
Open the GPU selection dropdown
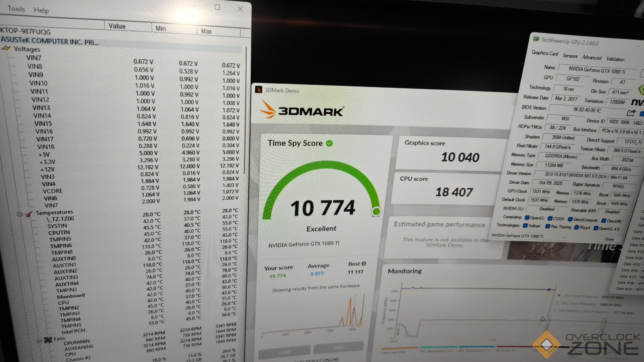coord(564,237)
